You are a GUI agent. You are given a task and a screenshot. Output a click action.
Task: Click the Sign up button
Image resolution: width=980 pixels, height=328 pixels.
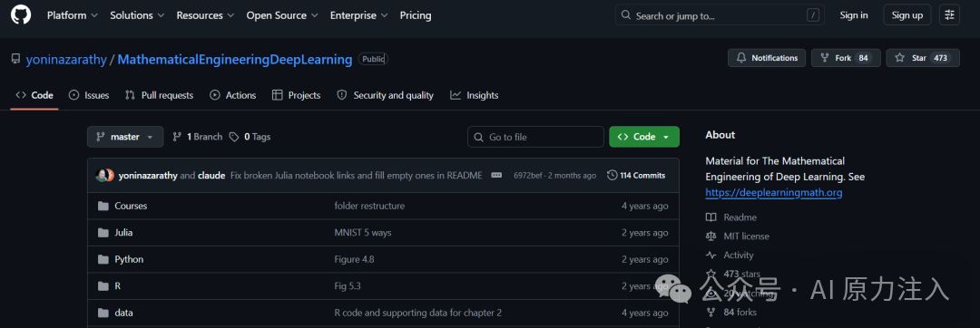[x=906, y=15]
